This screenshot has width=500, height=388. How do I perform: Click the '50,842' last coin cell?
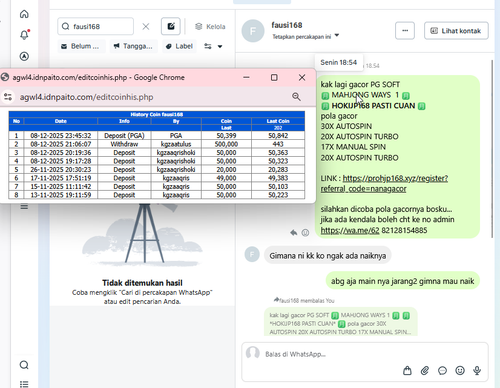(278, 135)
